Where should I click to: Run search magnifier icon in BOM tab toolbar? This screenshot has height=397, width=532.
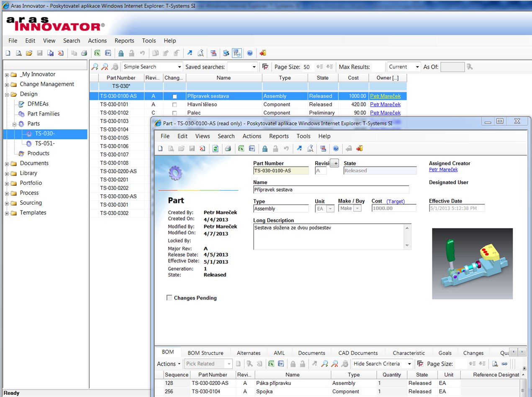(x=324, y=364)
